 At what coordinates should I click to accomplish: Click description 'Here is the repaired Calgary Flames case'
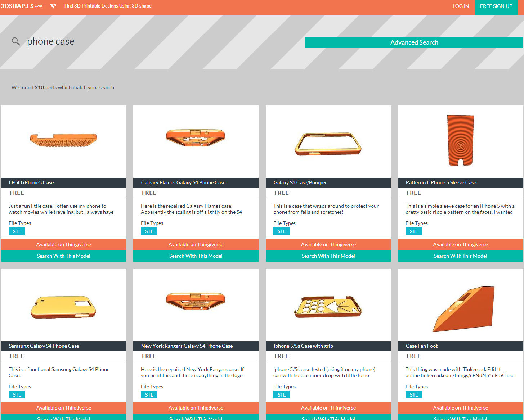[x=191, y=209]
